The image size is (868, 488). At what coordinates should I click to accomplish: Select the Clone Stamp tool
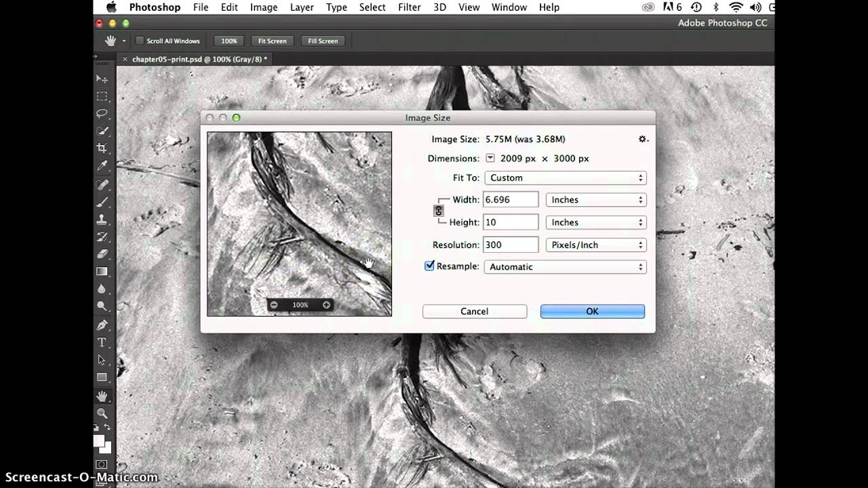coord(102,219)
